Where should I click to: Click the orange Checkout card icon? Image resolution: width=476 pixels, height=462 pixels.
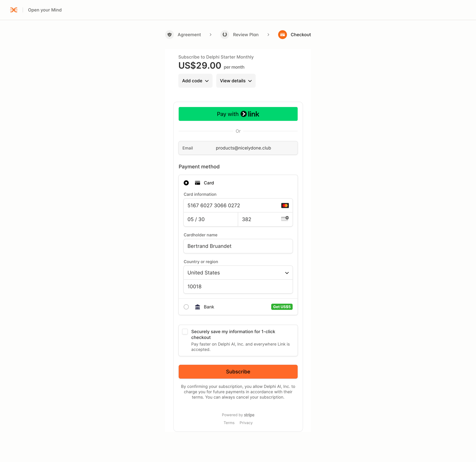click(283, 35)
